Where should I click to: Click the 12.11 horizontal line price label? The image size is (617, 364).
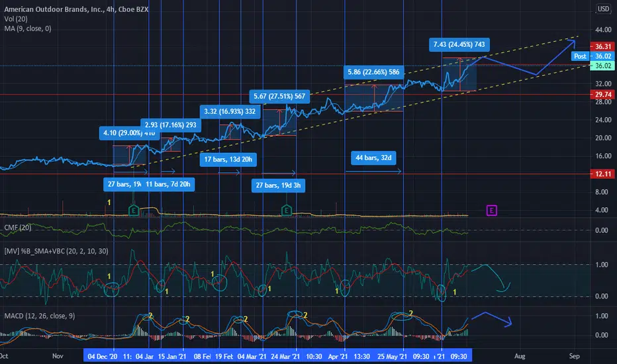(602, 174)
